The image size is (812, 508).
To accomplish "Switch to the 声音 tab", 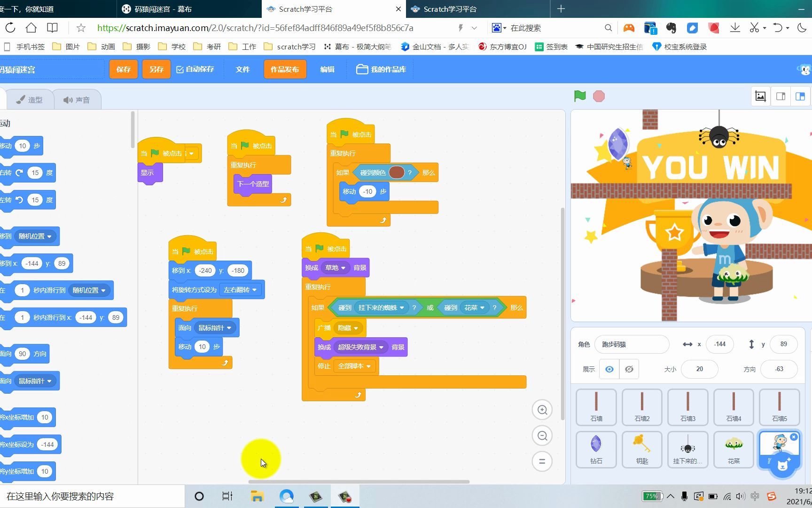I will coord(77,100).
